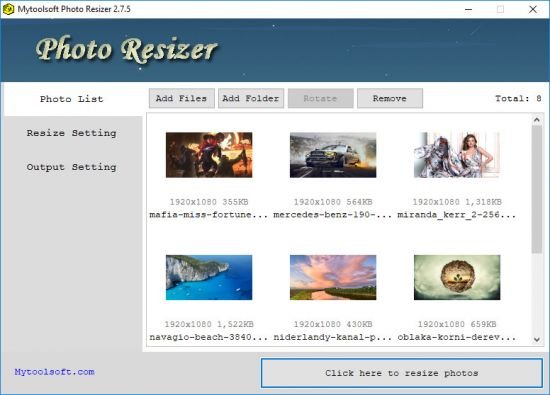Close the Photo Resizer window
Viewport: 550px width, 395px height.
coord(533,9)
